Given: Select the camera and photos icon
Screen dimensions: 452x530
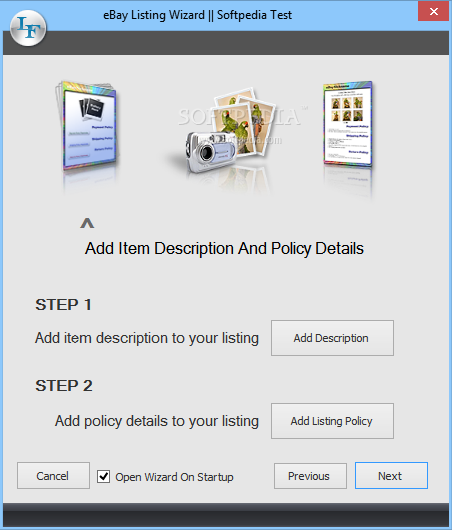Looking at the screenshot, I should 230,130.
